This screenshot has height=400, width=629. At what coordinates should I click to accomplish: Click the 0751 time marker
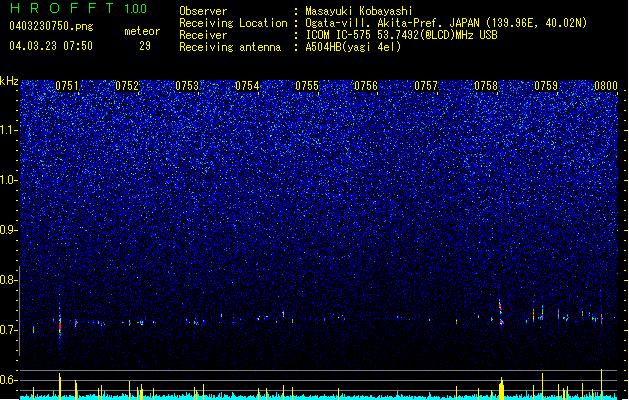click(67, 86)
